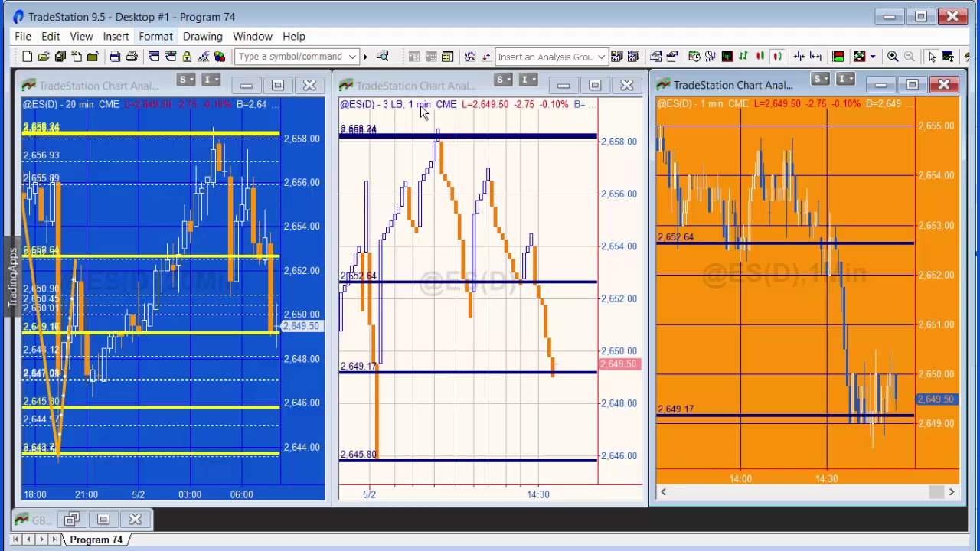Click the New document toolbar icon

point(27,57)
